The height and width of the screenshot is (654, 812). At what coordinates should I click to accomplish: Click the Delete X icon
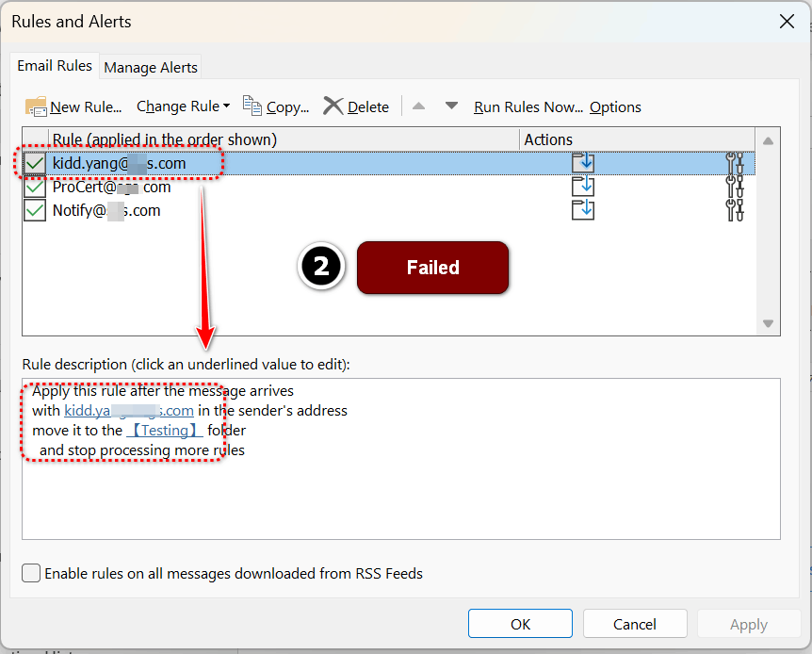(x=333, y=106)
